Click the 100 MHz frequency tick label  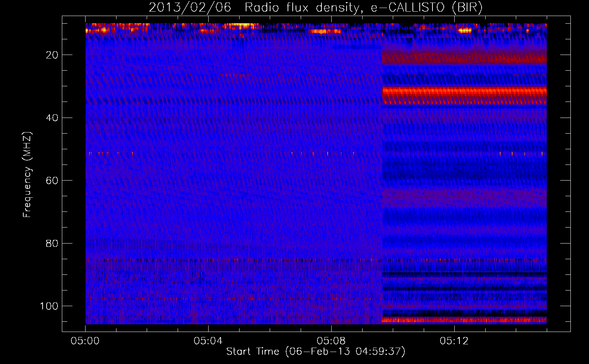click(49, 306)
